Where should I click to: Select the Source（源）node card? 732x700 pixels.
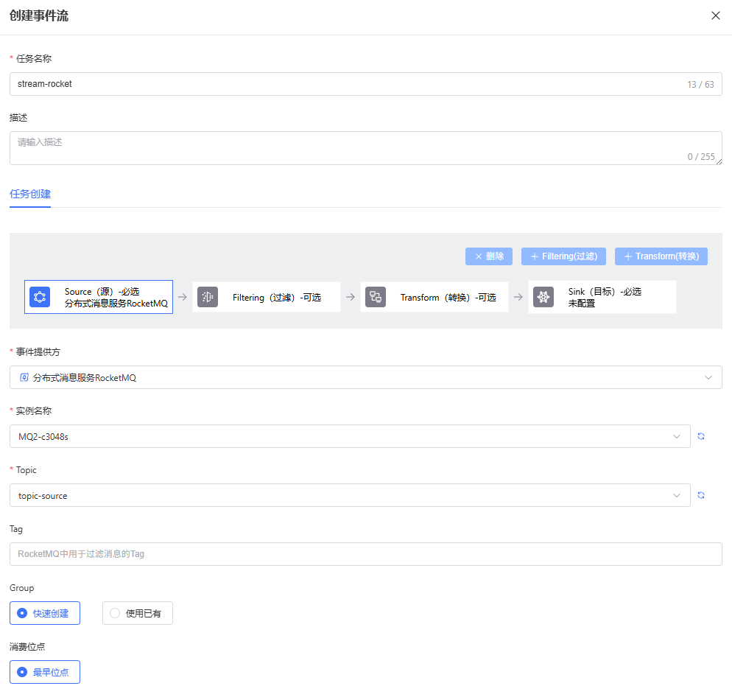(x=99, y=297)
